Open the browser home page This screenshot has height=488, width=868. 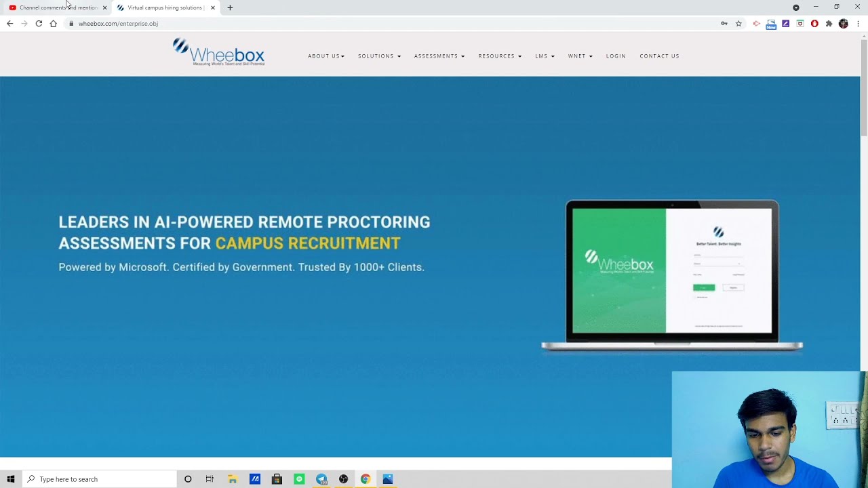click(x=53, y=24)
